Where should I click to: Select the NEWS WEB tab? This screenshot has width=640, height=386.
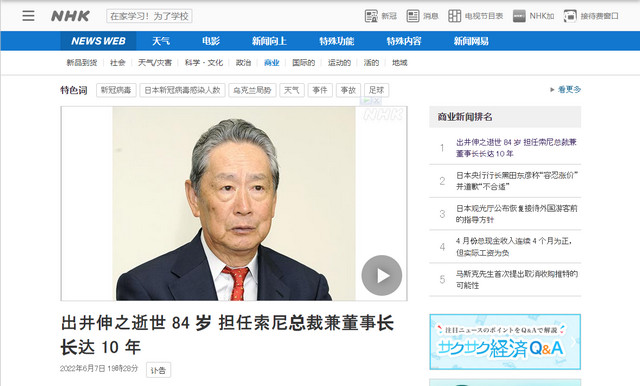point(98,41)
